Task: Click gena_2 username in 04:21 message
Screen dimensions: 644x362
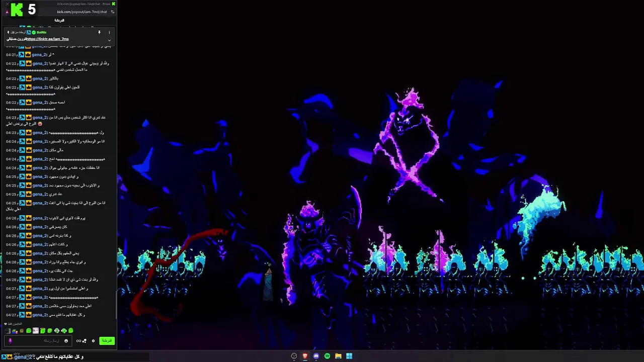Action: pos(40,54)
